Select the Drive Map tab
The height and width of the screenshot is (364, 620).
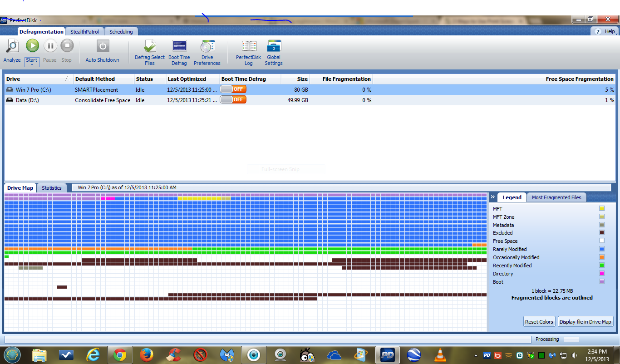pos(20,188)
